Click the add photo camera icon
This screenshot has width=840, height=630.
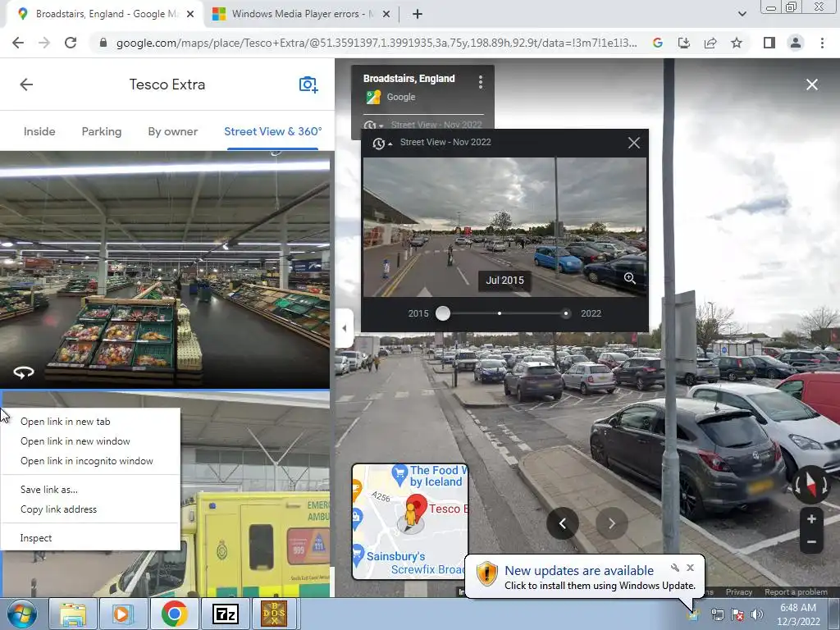[308, 84]
